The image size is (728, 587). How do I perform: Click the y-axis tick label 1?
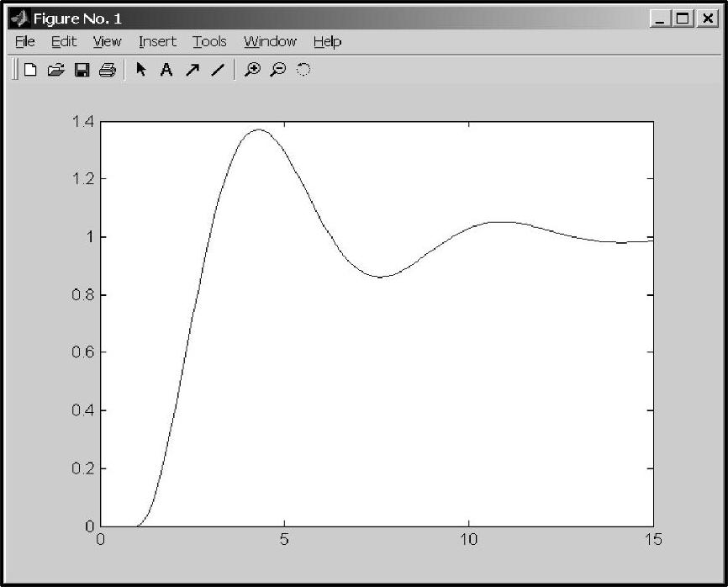pos(90,237)
